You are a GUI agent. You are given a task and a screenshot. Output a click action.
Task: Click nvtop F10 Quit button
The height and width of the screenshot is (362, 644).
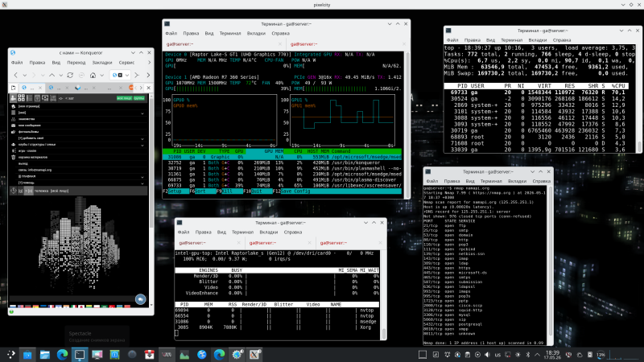(257, 191)
